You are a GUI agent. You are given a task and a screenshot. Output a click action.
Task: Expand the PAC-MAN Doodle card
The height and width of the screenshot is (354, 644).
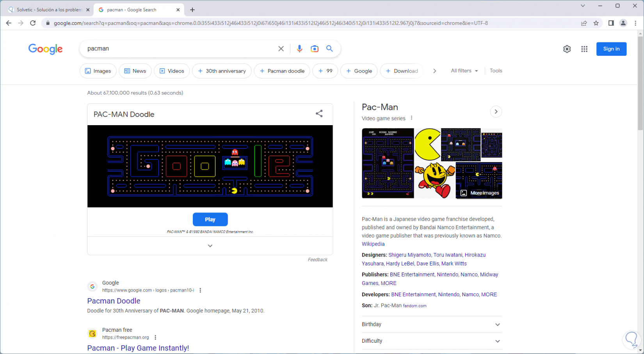pos(210,246)
